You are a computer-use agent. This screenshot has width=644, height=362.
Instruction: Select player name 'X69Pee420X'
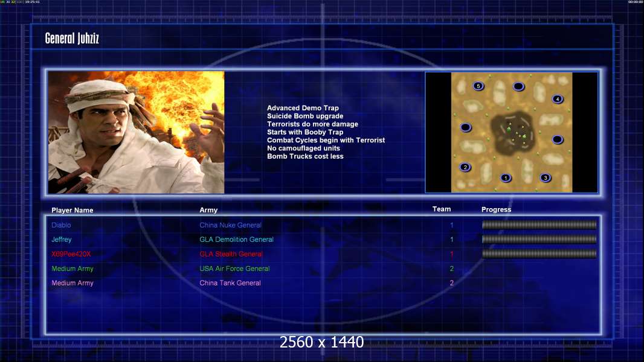tap(71, 254)
